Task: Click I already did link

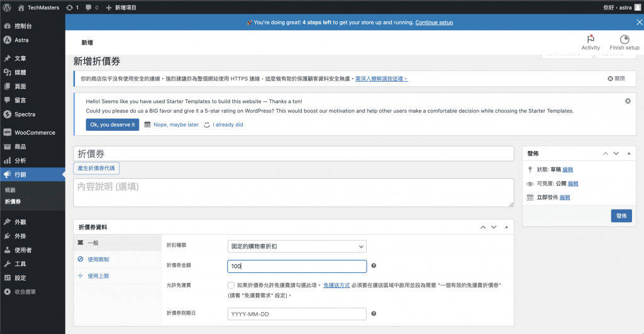Action: 228,125
